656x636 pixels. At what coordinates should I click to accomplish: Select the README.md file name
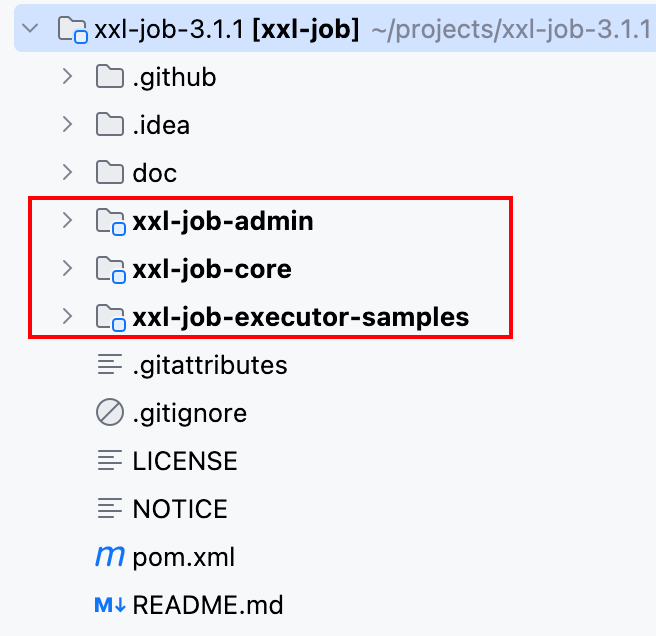(x=208, y=605)
